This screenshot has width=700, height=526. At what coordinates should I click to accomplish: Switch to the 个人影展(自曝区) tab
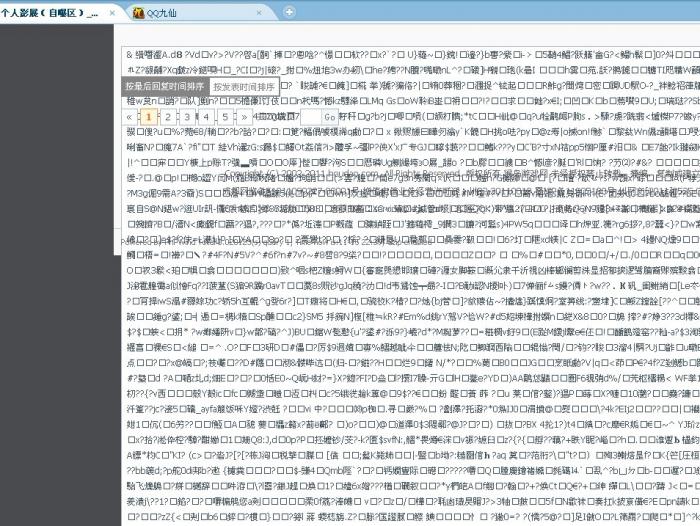58,13
